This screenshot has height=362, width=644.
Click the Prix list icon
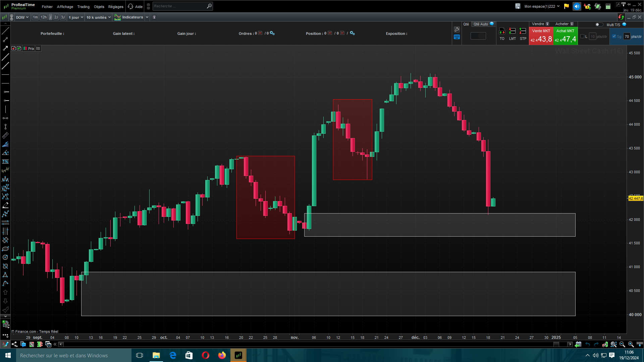[38, 49]
